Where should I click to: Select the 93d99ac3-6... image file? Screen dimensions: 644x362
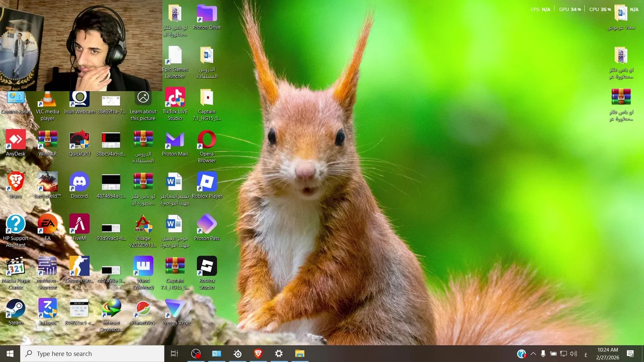click(x=111, y=231)
